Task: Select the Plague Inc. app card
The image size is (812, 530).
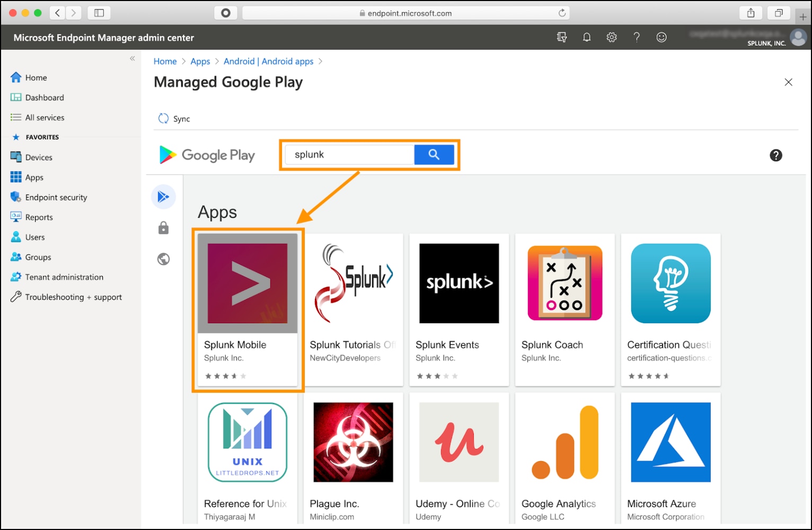Action: coord(354,458)
